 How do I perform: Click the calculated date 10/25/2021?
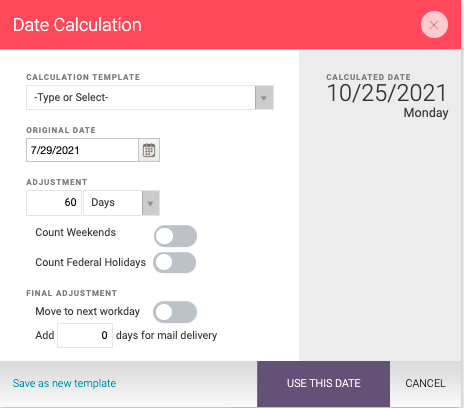point(387,93)
